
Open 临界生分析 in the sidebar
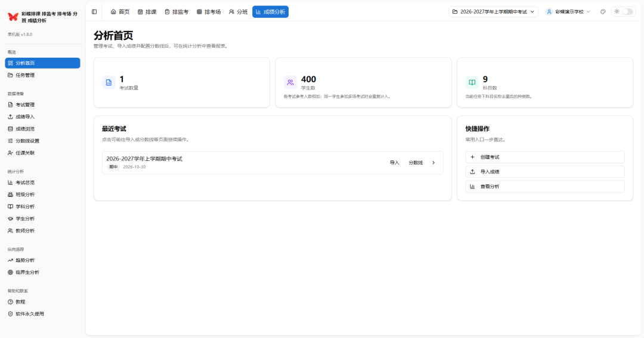tap(42, 272)
